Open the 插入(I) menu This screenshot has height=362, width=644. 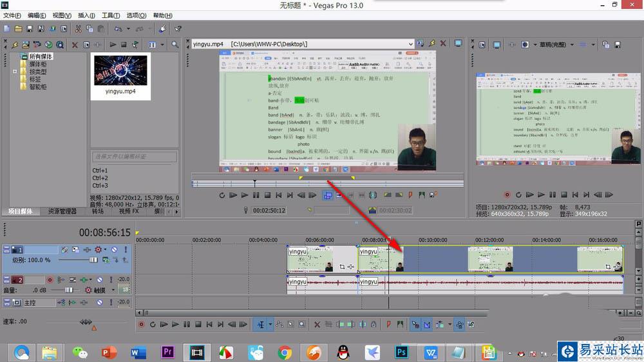86,15
